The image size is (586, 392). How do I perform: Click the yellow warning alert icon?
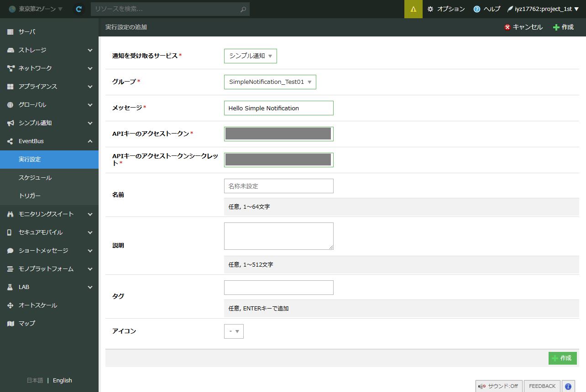pyautogui.click(x=413, y=9)
